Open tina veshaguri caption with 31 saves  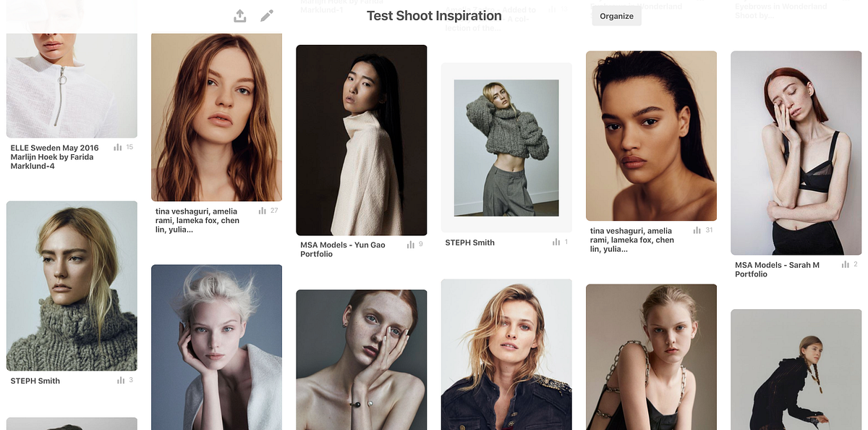[x=632, y=240]
